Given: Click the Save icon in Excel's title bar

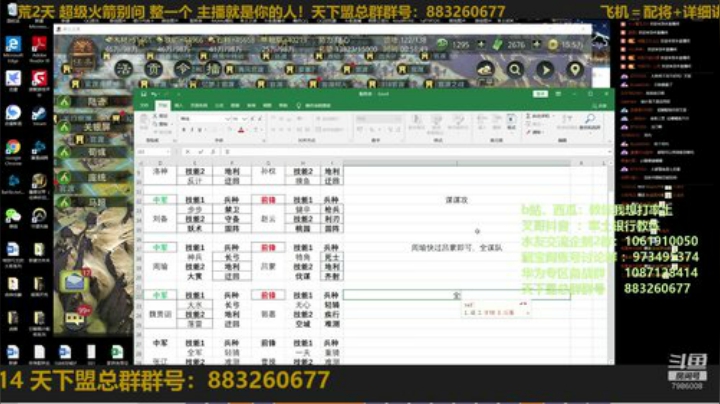Looking at the screenshot, I should pyautogui.click(x=143, y=94).
